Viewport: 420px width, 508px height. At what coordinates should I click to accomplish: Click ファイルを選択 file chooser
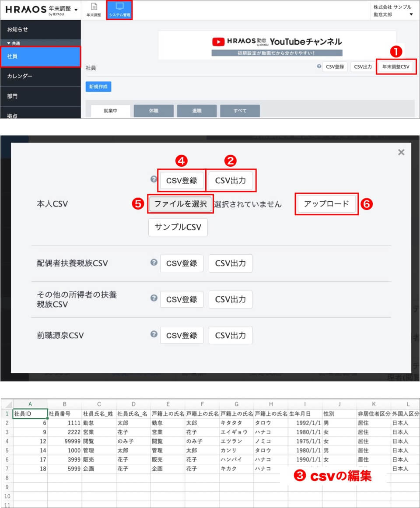pos(181,204)
